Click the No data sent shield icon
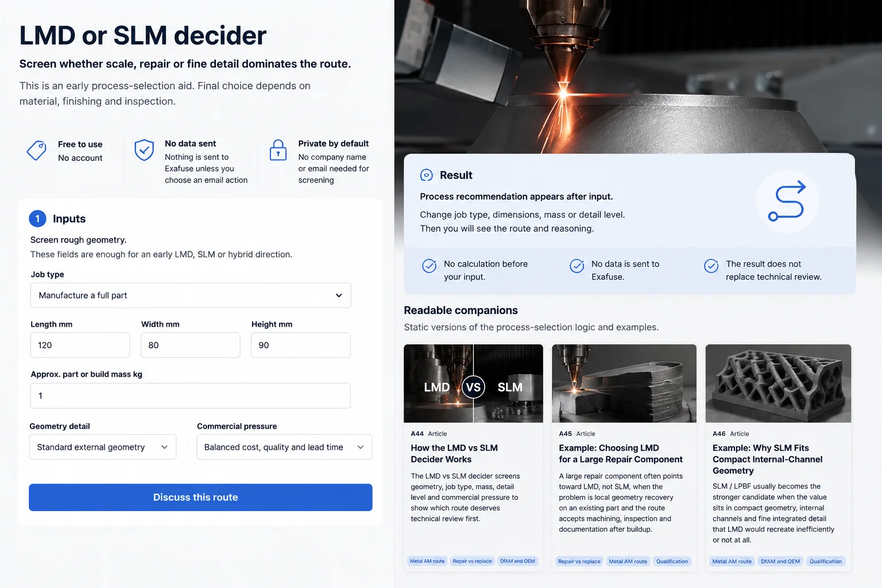882x588 pixels. tap(144, 150)
